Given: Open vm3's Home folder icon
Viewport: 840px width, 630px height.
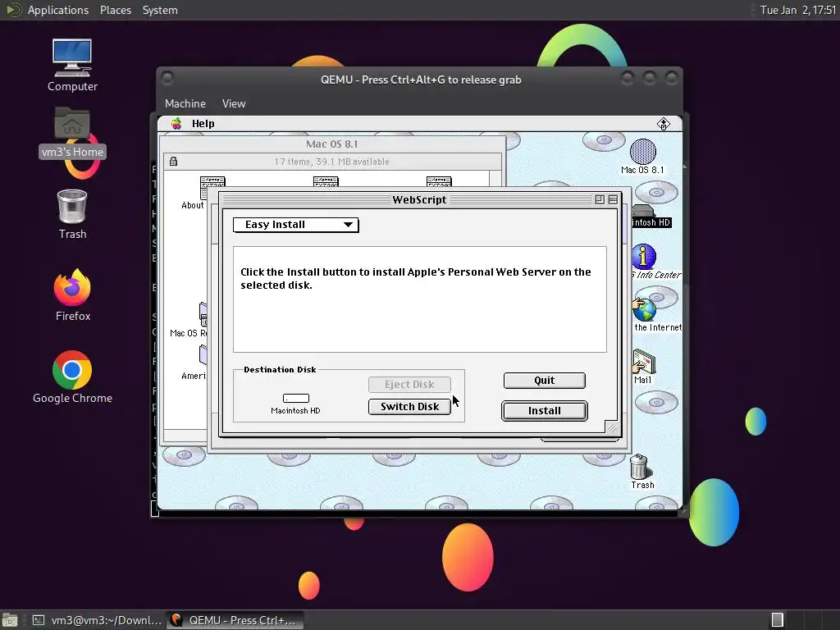Looking at the screenshot, I should (72, 123).
